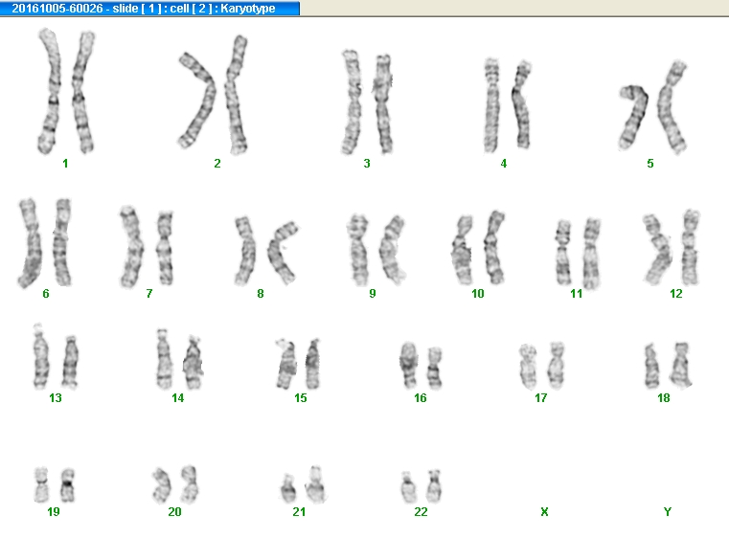Click the green label '20'
Screen dimensions: 729x560
[x=174, y=512]
